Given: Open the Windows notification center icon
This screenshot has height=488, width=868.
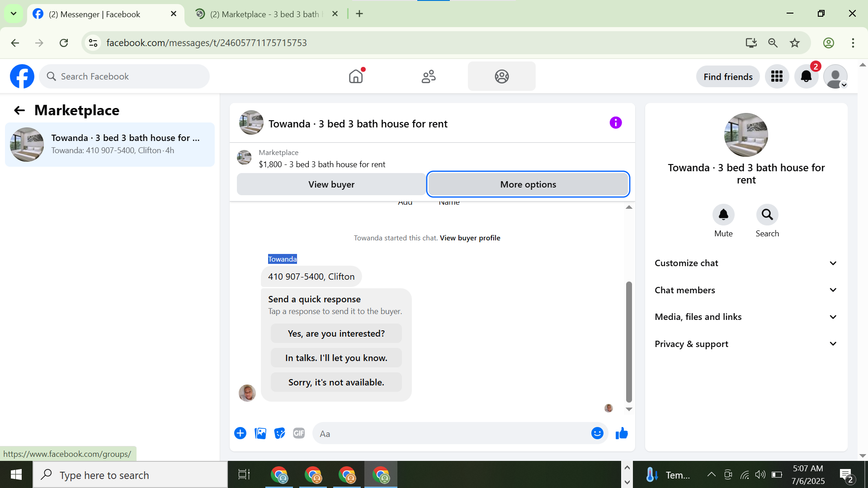Looking at the screenshot, I should coord(847,475).
